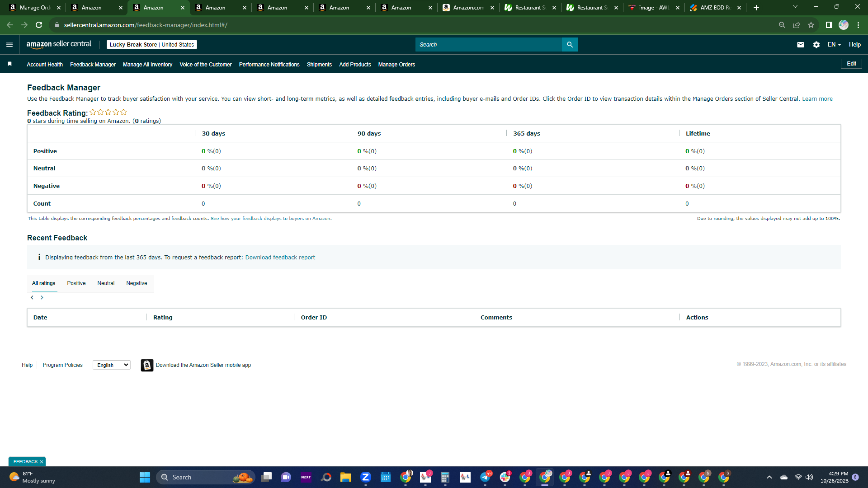Open Chrome three-dot menu

(858, 25)
